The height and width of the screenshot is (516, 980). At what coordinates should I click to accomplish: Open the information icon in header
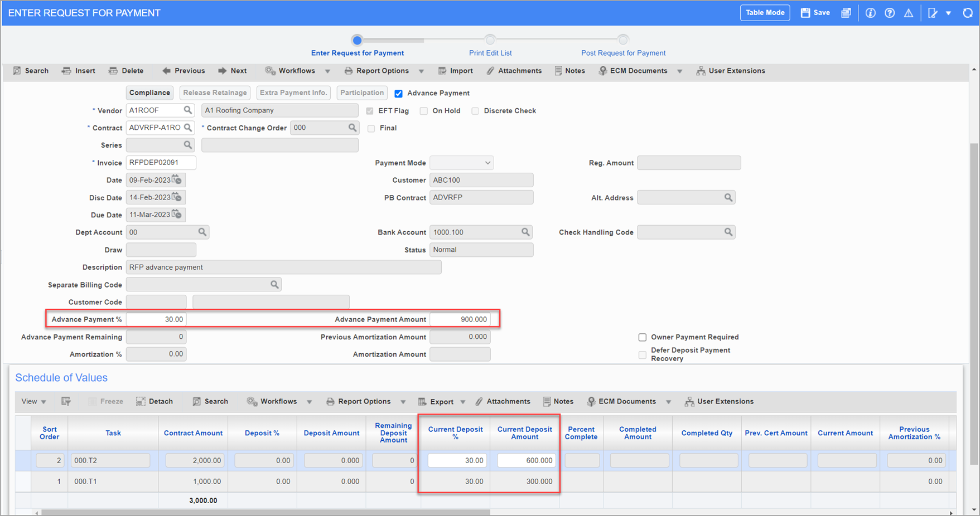tap(870, 13)
